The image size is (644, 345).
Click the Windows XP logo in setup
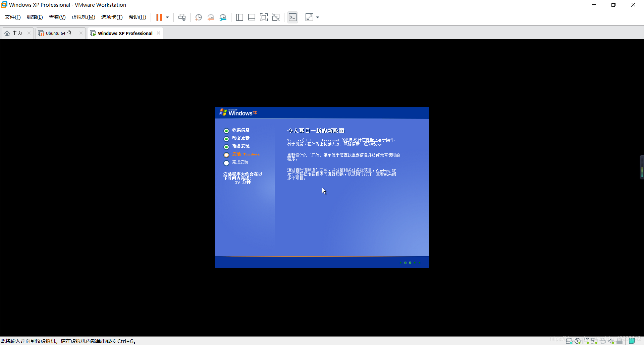pyautogui.click(x=238, y=113)
